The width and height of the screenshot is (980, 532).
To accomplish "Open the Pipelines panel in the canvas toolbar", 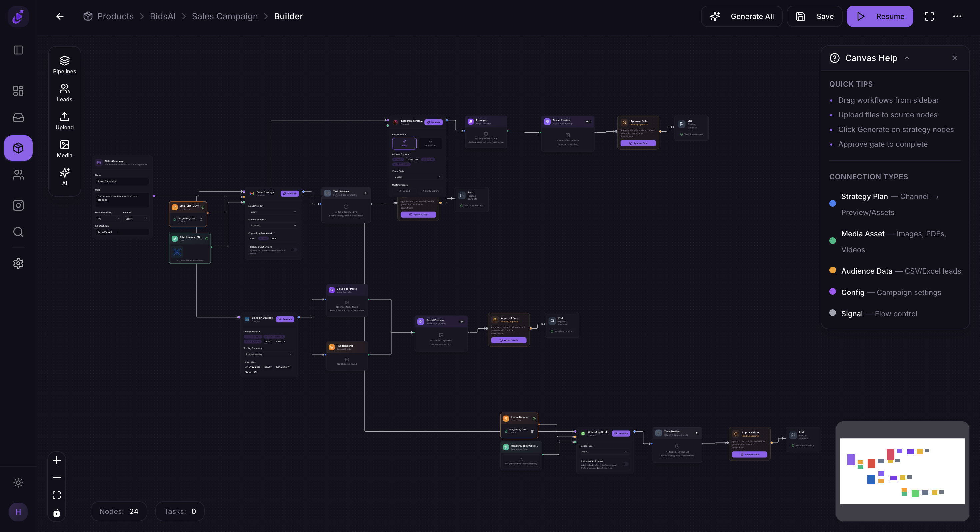I will [64, 65].
